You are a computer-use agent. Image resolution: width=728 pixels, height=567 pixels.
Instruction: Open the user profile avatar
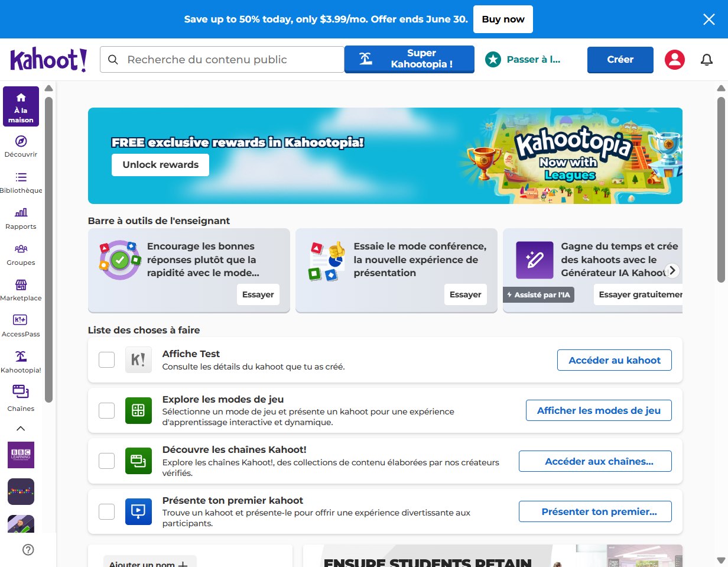click(x=675, y=60)
